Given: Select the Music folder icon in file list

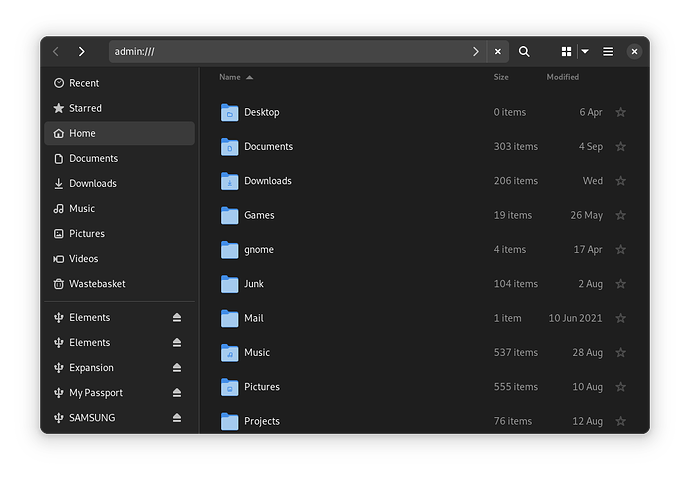Looking at the screenshot, I should click(x=229, y=353).
